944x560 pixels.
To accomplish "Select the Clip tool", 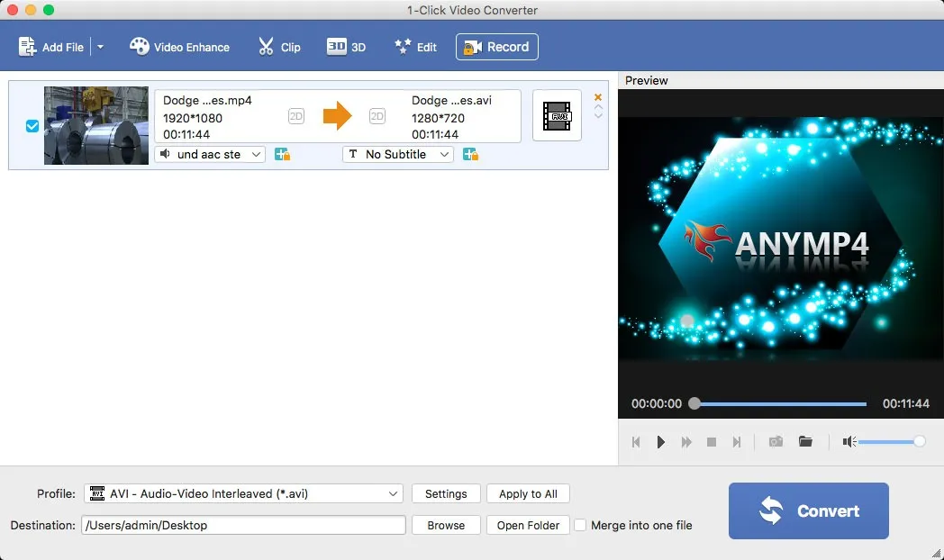I will pyautogui.click(x=278, y=46).
